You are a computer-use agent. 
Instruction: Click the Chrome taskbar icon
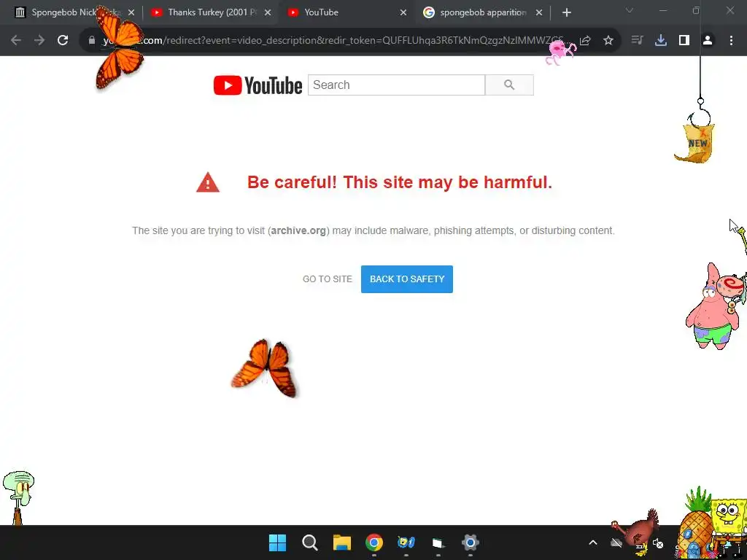pyautogui.click(x=374, y=542)
